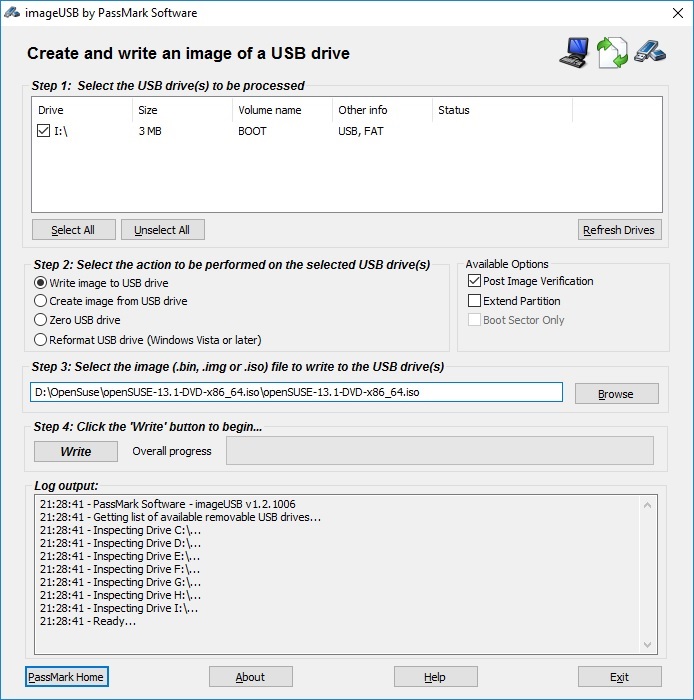Screen dimensions: 694x700
Task: Click the Unselect All button
Action: pyautogui.click(x=163, y=230)
